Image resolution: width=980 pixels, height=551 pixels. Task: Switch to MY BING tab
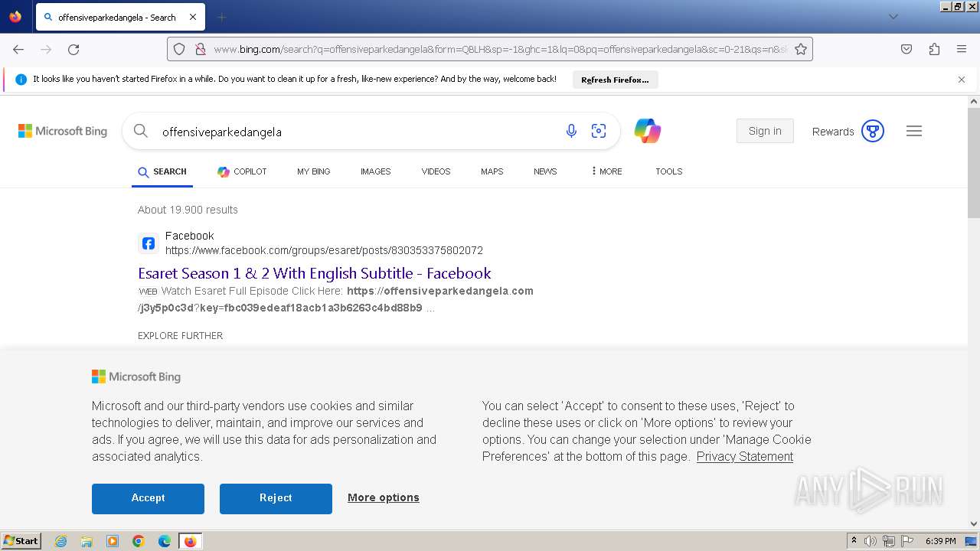[x=314, y=171]
